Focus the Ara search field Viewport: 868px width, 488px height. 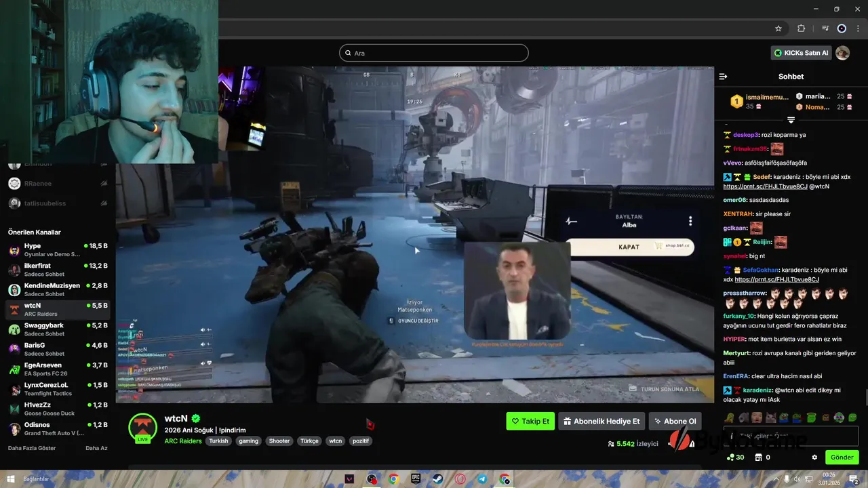click(434, 53)
